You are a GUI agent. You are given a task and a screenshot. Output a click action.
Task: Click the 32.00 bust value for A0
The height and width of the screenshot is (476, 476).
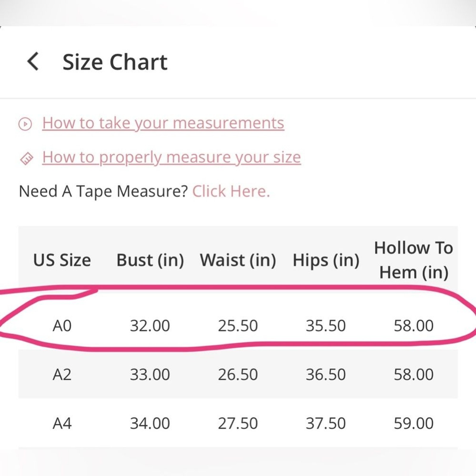pyautogui.click(x=150, y=325)
